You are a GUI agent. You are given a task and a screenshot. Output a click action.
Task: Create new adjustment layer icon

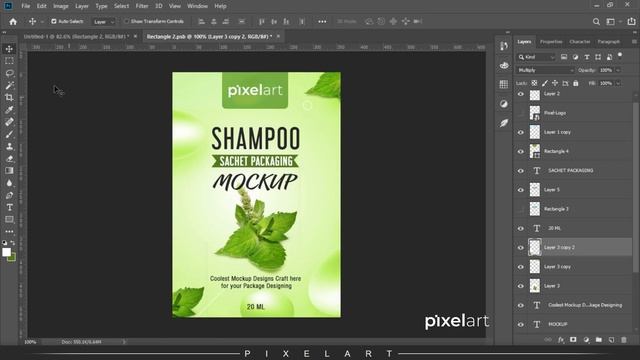(586, 340)
